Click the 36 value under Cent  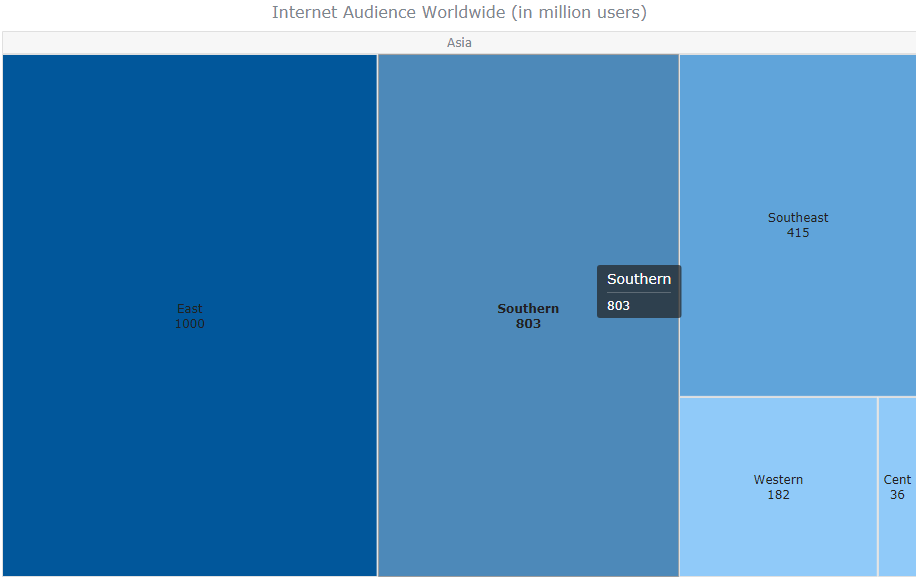(x=897, y=495)
